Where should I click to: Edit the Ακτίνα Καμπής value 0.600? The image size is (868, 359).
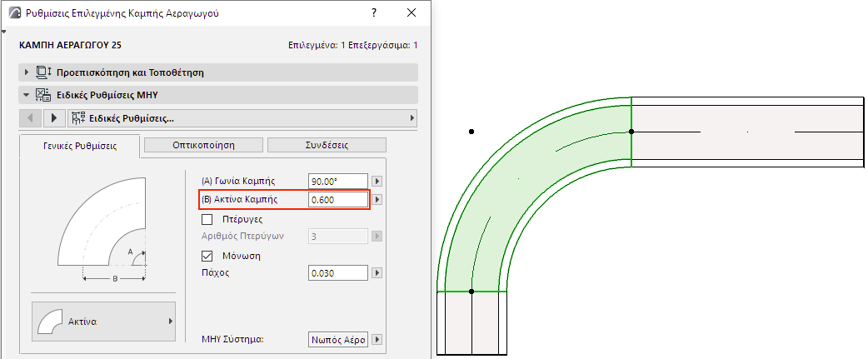point(338,200)
